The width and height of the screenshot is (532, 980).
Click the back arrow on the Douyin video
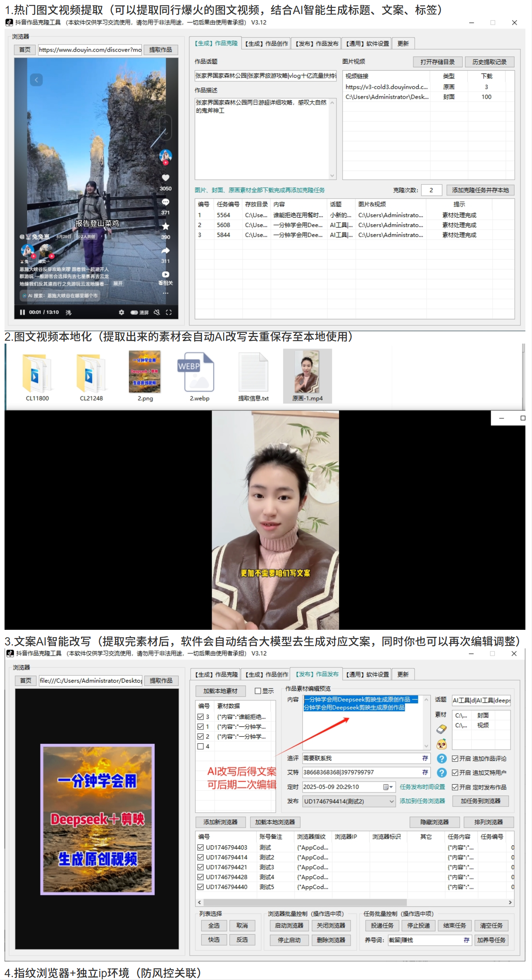(36, 80)
